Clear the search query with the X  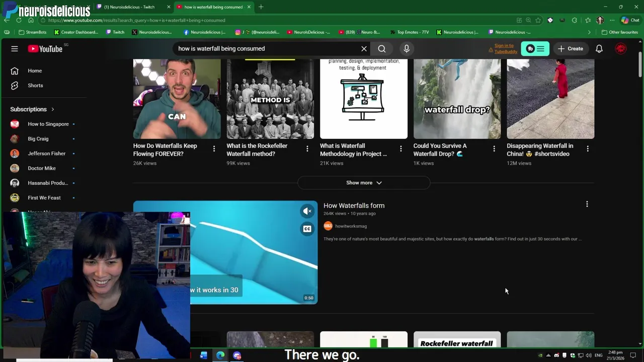(x=364, y=49)
